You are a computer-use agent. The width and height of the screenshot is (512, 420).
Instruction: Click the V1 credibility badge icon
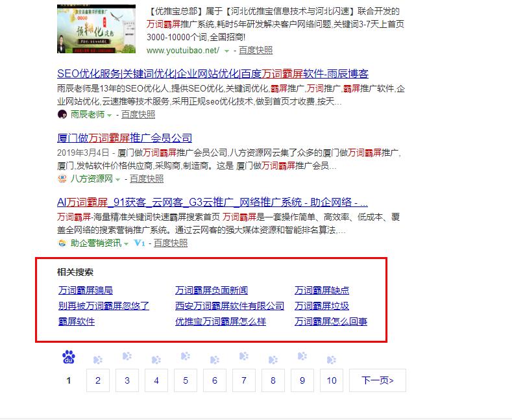(x=140, y=243)
